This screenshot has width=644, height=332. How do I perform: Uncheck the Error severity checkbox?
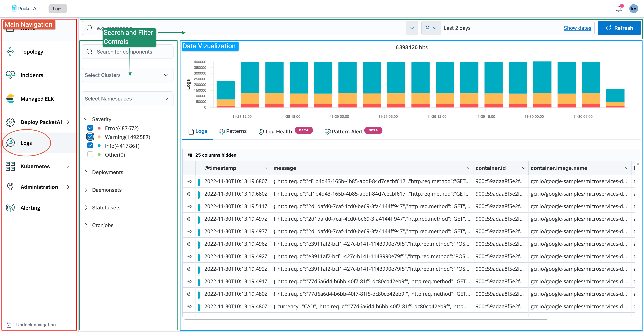(90, 128)
